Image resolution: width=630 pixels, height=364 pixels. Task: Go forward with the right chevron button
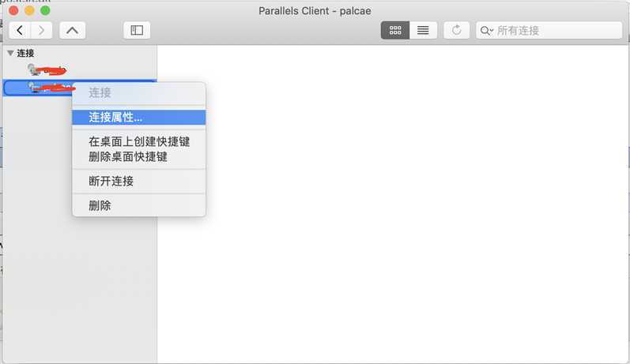pos(41,30)
